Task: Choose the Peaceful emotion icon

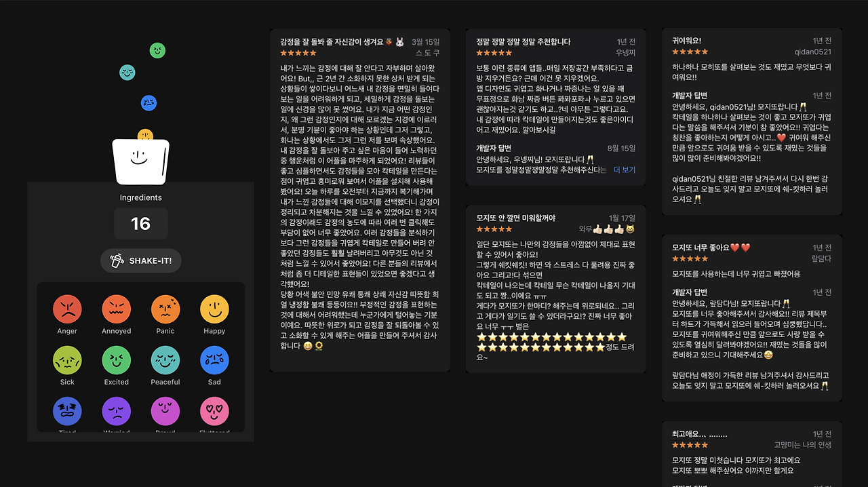Action: coord(165,360)
